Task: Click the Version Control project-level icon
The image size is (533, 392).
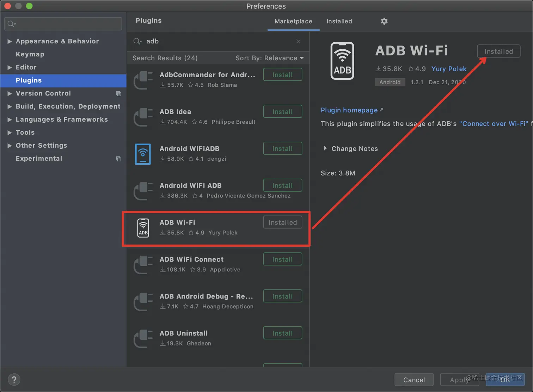Action: pos(119,93)
